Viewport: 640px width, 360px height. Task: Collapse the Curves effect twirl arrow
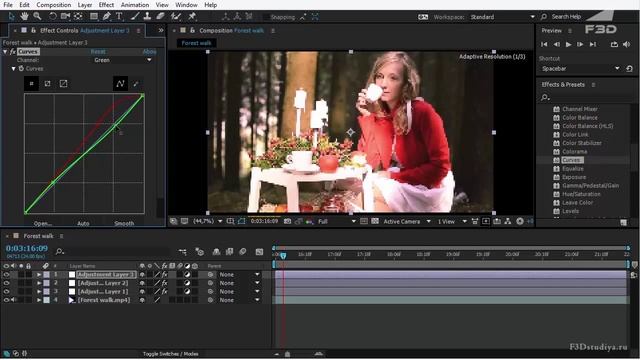point(5,52)
